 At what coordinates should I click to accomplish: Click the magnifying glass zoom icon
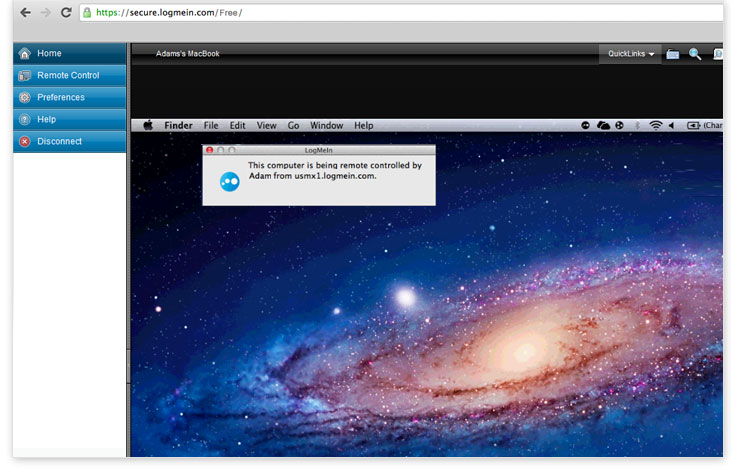point(695,54)
